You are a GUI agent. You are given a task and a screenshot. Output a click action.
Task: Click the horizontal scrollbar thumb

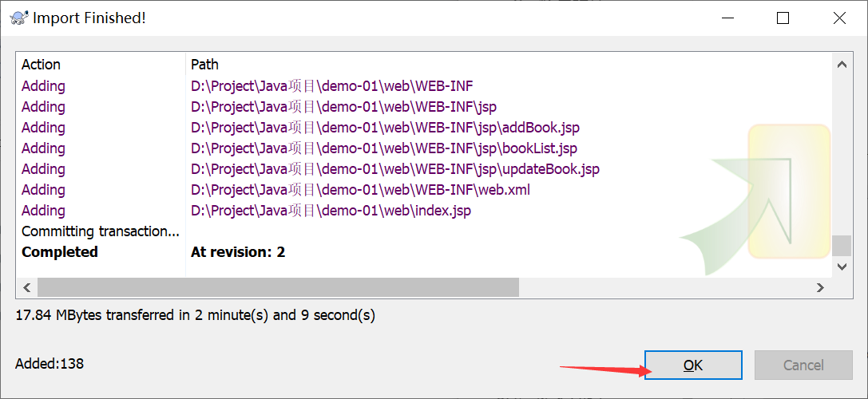[x=278, y=287]
